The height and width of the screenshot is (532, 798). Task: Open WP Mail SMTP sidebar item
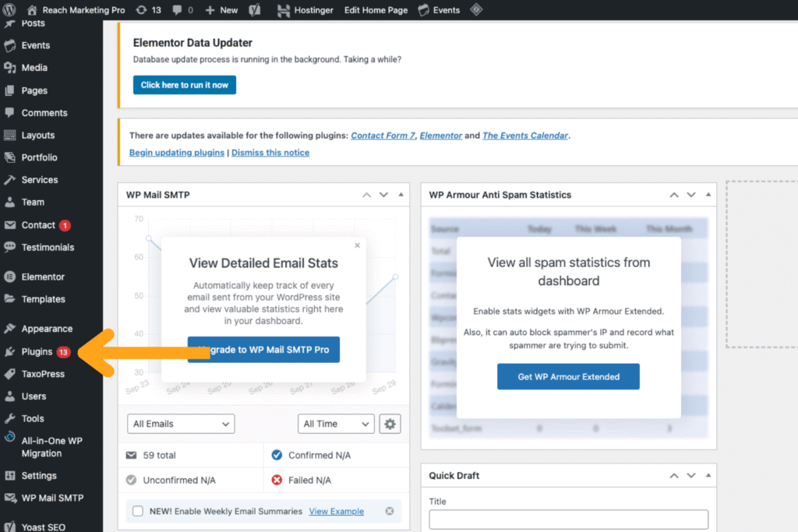(52, 498)
